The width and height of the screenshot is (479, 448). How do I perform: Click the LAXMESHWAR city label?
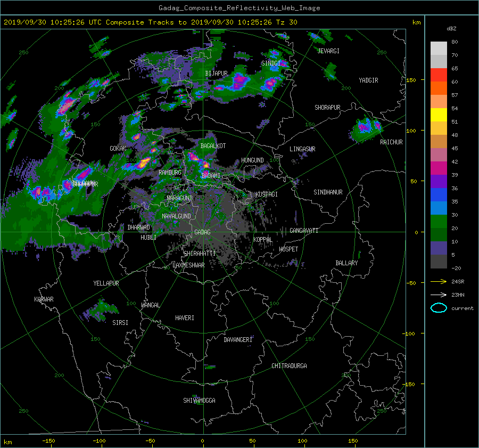point(188,265)
